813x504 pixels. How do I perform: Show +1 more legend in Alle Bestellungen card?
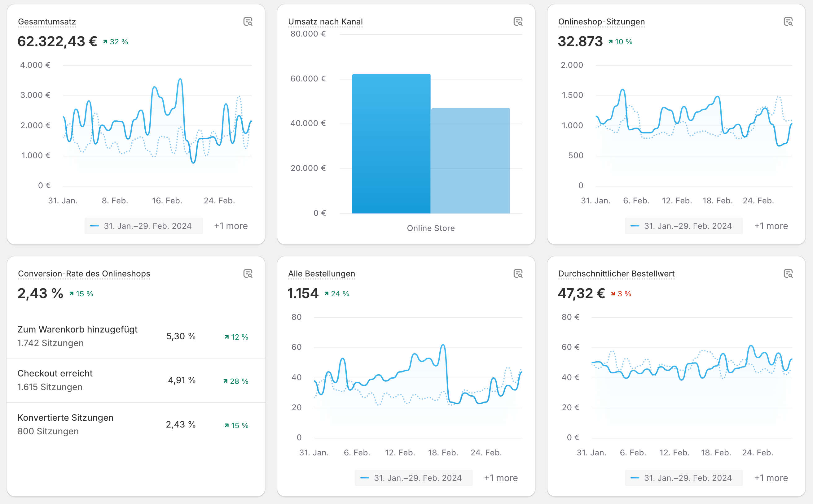pyautogui.click(x=501, y=478)
